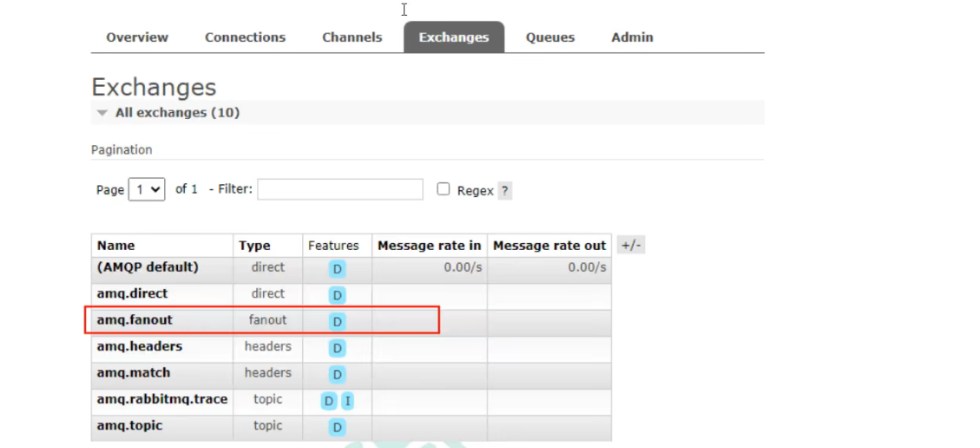Open the (AMQP default) exchange
The width and height of the screenshot is (980, 448).
tap(148, 267)
